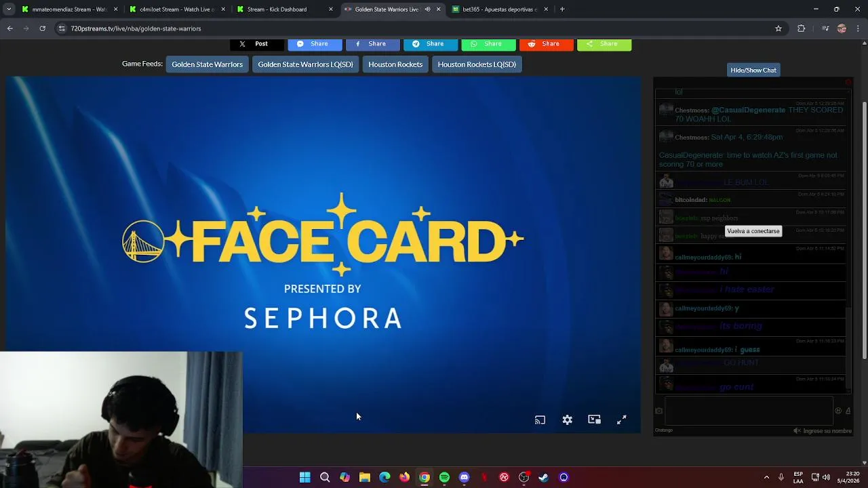Launch Copilot from the taskbar
Screen dimensions: 868x488
344,477
